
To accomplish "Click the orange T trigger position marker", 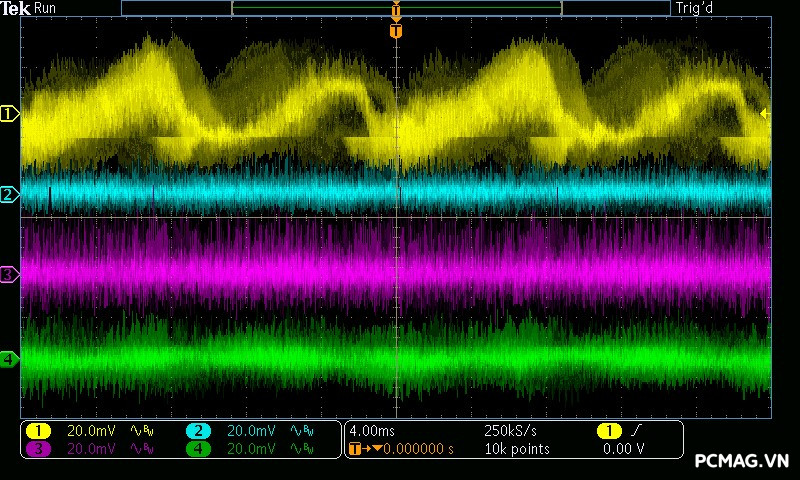I will [396, 31].
